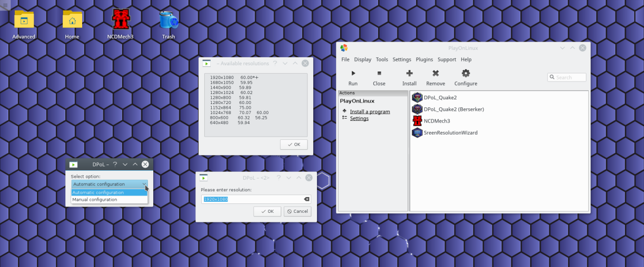Click the 1152x864 75.00 resolution line

(x=230, y=107)
